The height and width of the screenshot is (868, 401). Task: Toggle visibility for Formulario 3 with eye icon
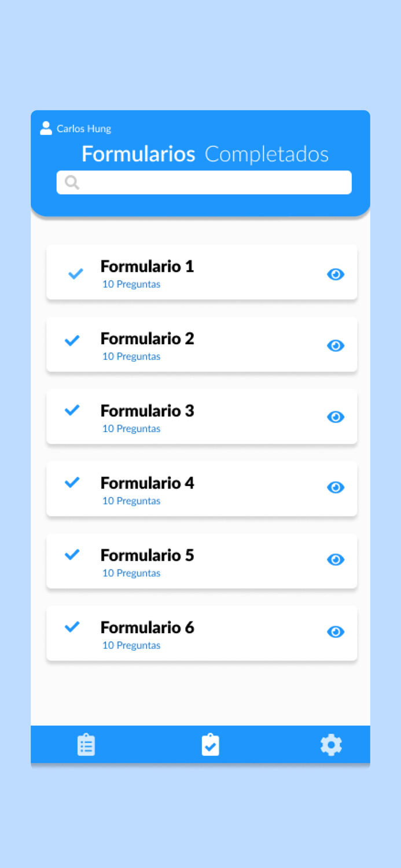click(336, 417)
